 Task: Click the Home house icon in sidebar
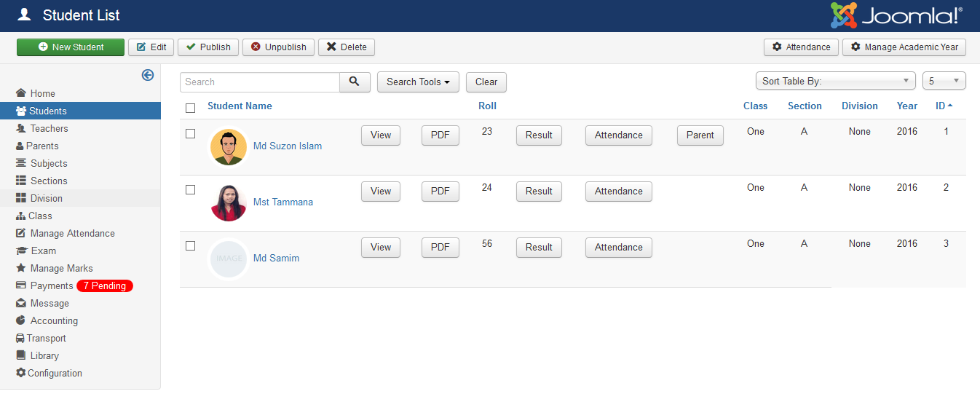[x=21, y=93]
